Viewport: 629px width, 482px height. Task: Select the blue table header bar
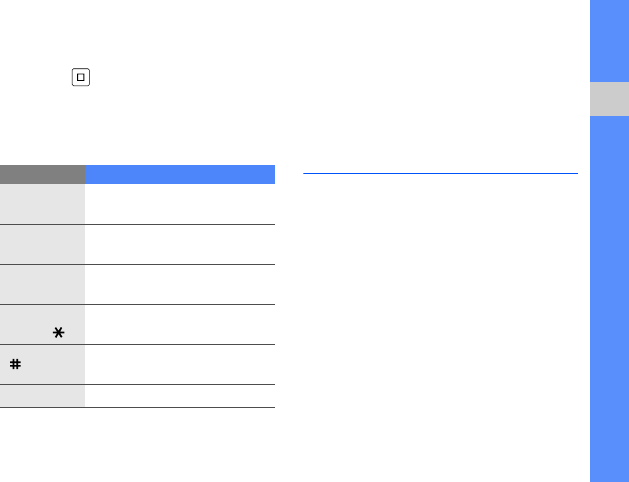click(180, 174)
